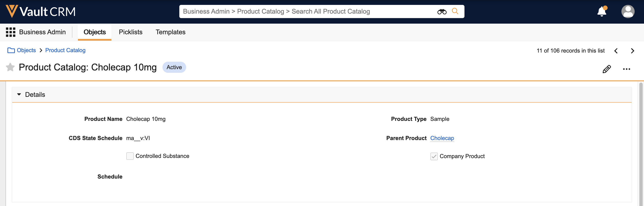Screen dimensions: 644x206
Task: Click the vertical page scrollbar
Action: point(641,142)
